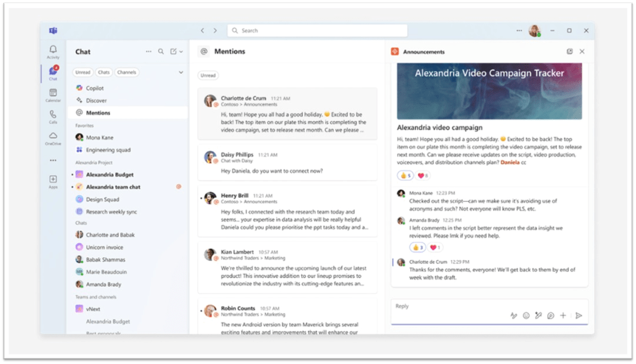The image size is (636, 364).
Task: Expand the chat filter chevron
Action: point(181,72)
